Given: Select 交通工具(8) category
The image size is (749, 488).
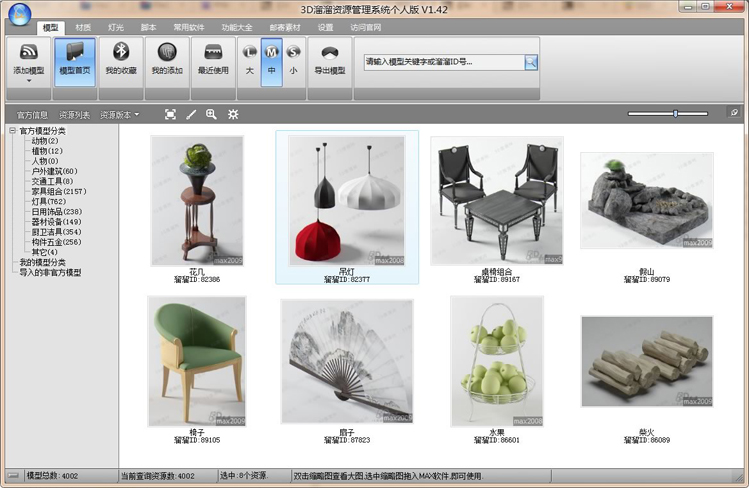Looking at the screenshot, I should coord(52,181).
